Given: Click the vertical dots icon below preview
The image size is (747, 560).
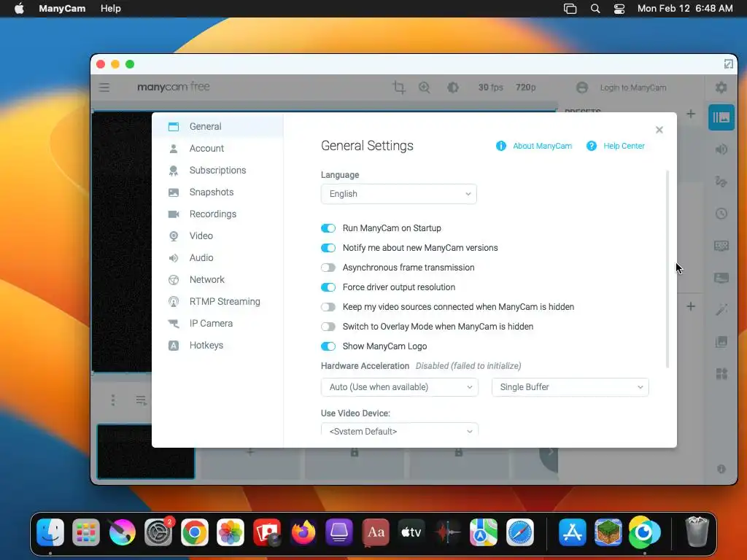Looking at the screenshot, I should (x=113, y=400).
